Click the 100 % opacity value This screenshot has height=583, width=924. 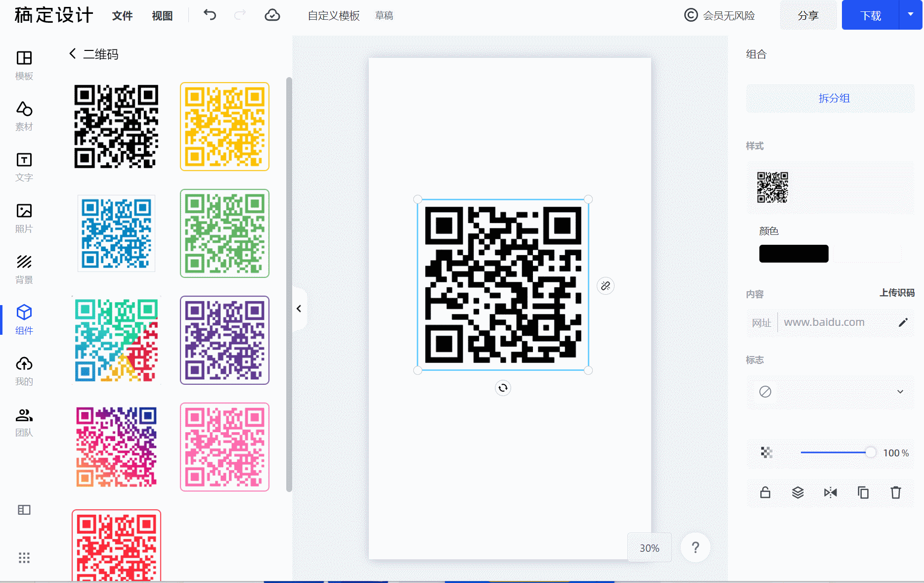coord(896,453)
